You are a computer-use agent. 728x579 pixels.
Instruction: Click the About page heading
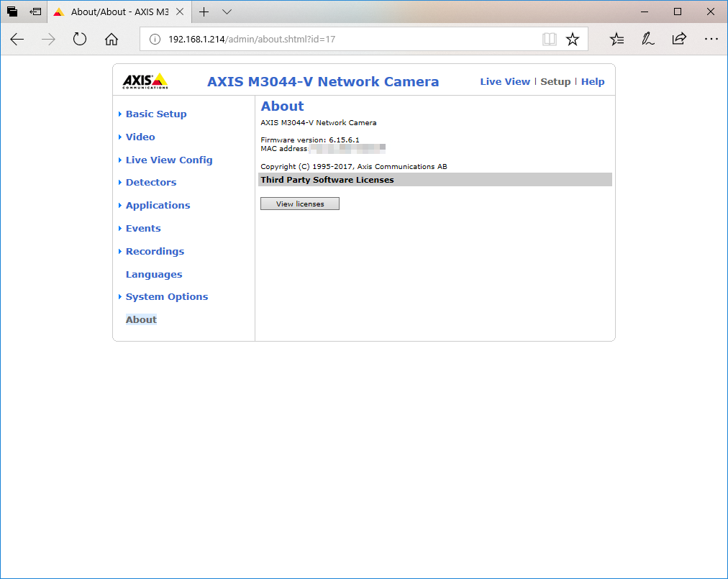click(x=282, y=106)
